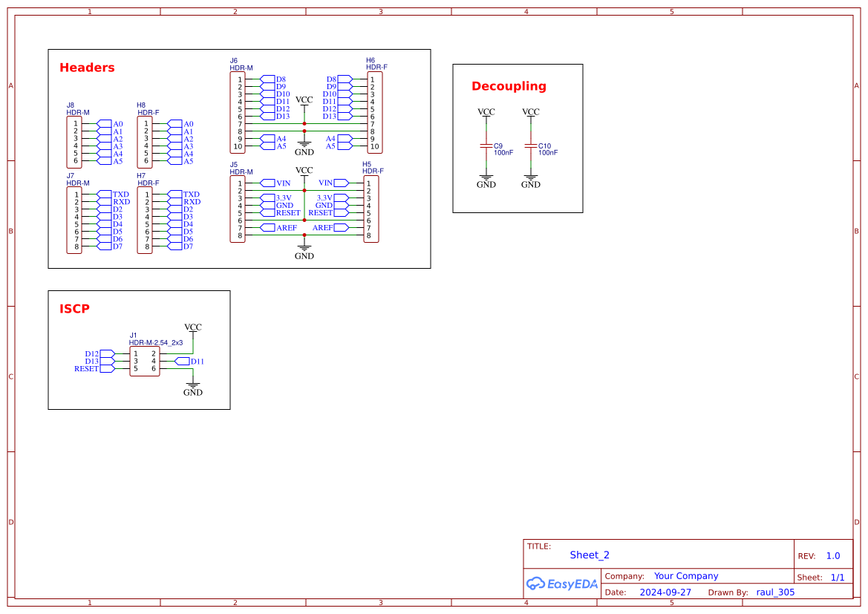Click the A0 net label on J8
The image size is (868, 614).
[x=118, y=124]
